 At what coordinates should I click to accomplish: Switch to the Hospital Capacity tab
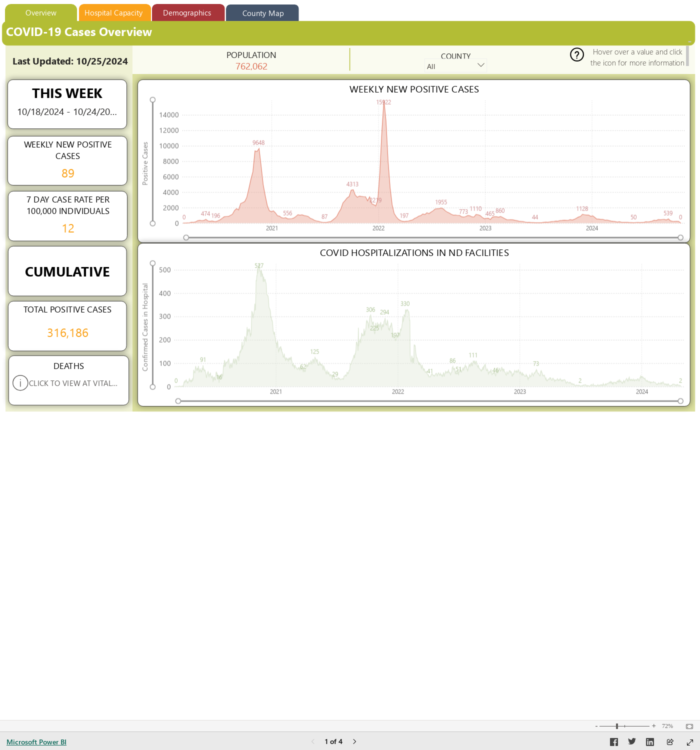pyautogui.click(x=113, y=13)
